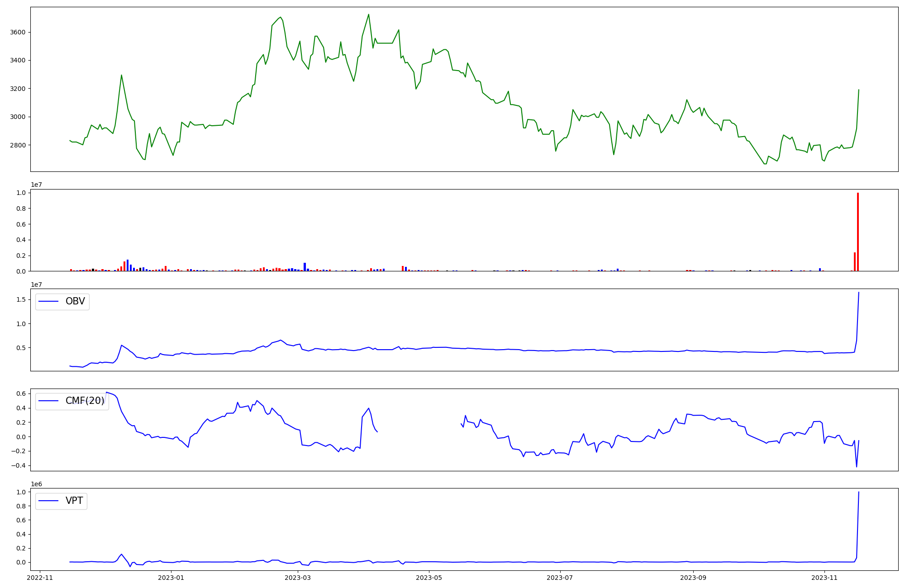The height and width of the screenshot is (588, 905).
Task: Click the 2023-05 date axis label
Action: click(x=429, y=578)
